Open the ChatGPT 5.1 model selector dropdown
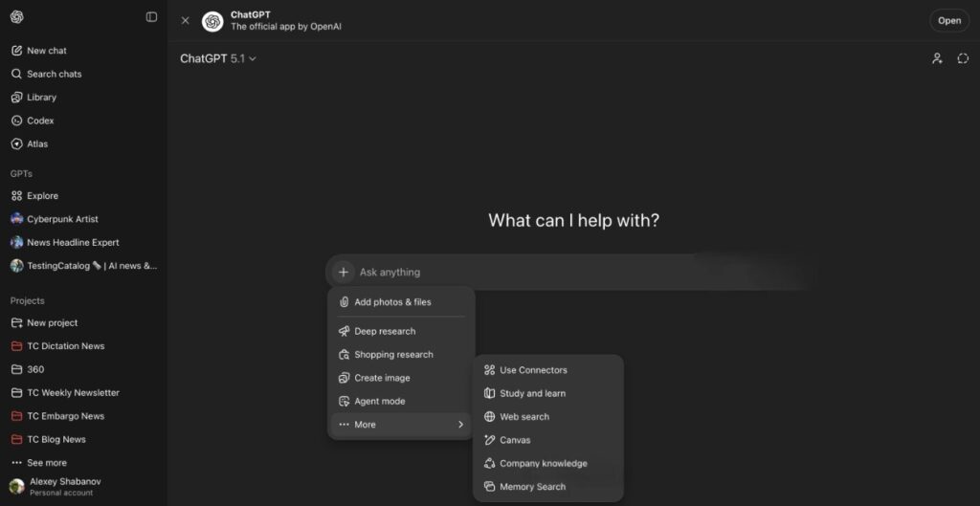 pos(218,58)
